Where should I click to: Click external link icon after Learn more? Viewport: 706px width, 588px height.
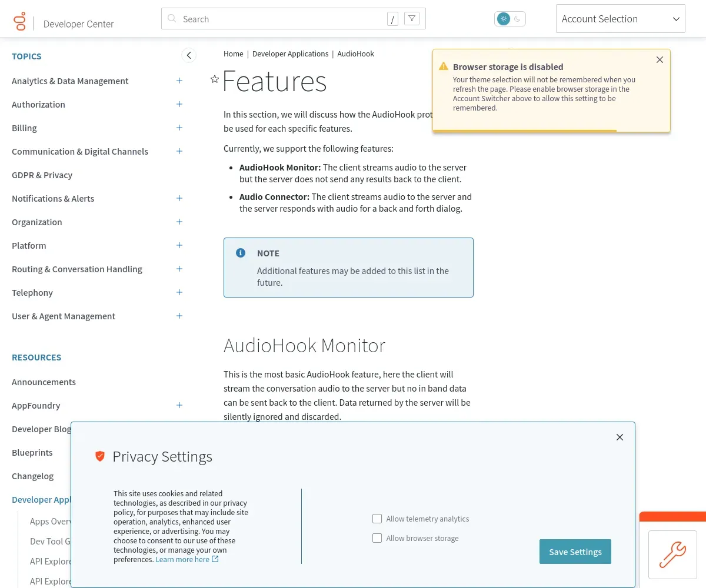pos(215,559)
